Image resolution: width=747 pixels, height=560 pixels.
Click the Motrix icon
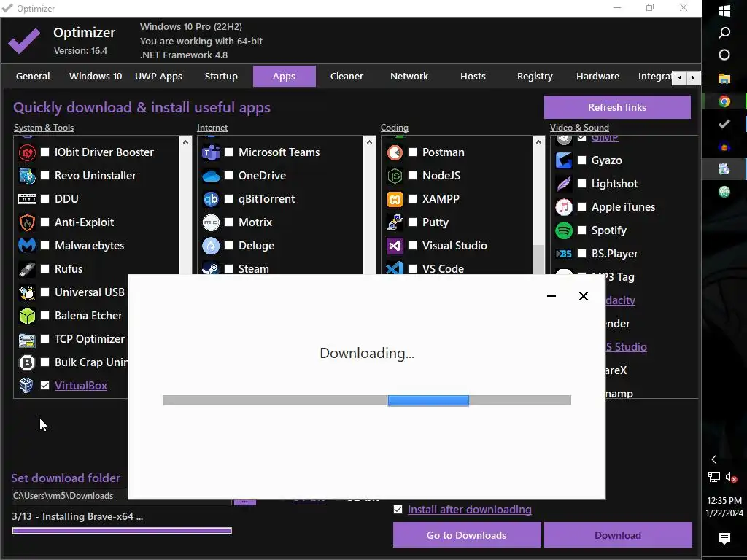pos(211,222)
